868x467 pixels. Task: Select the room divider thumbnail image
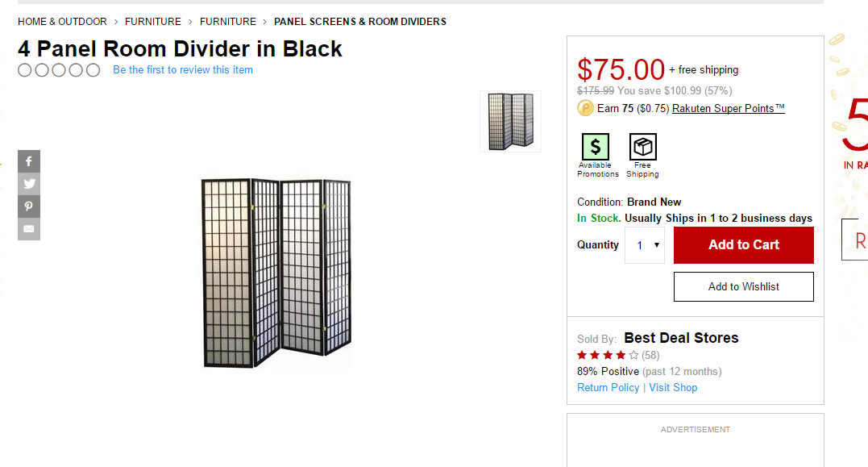(x=510, y=121)
